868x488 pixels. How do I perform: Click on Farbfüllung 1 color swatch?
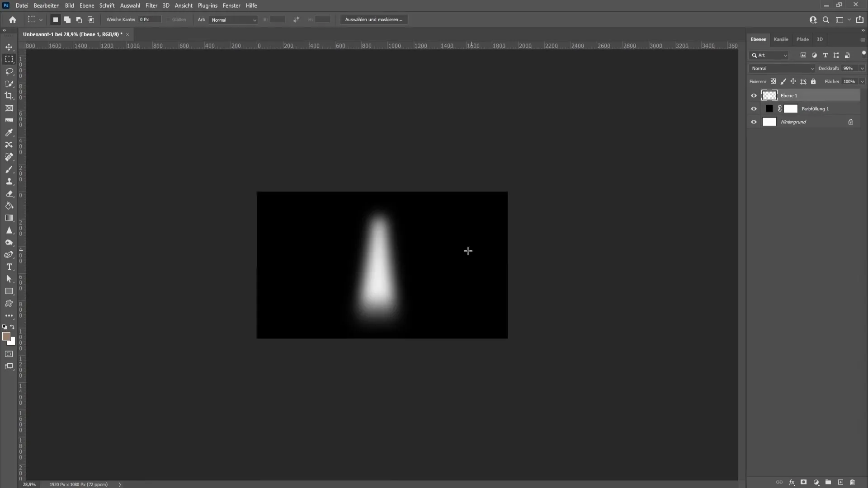tap(769, 108)
